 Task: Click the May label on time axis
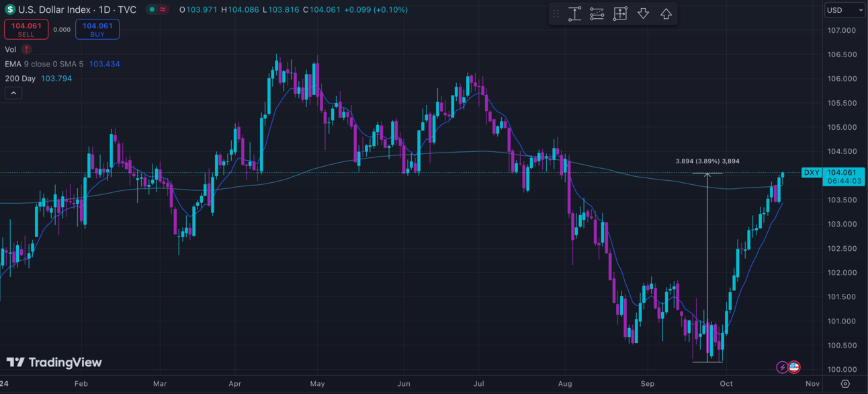pyautogui.click(x=317, y=384)
